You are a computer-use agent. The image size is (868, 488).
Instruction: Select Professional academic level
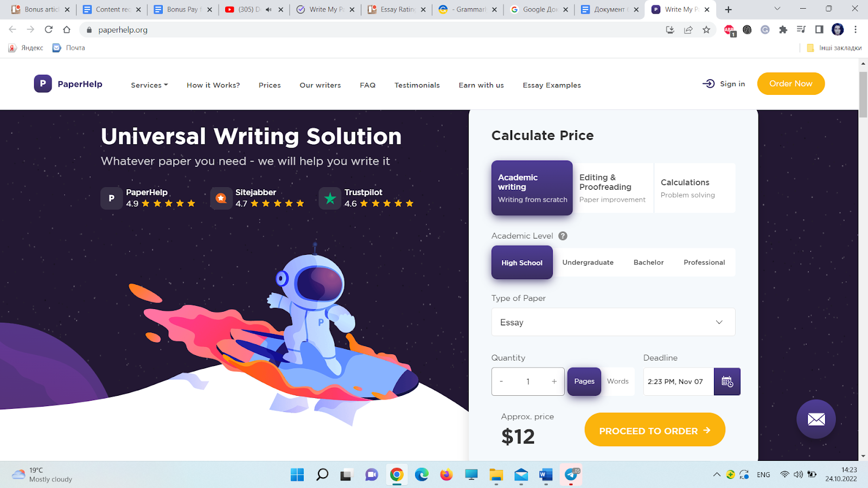tap(704, 262)
